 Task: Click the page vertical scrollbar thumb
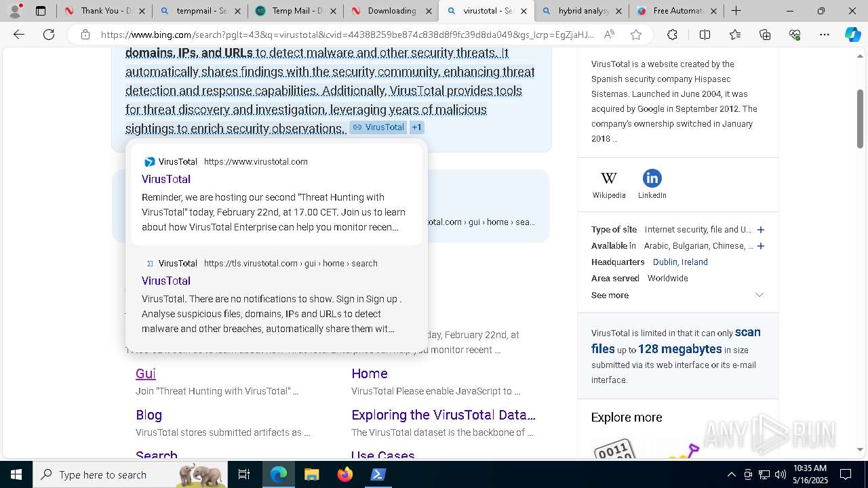point(860,119)
